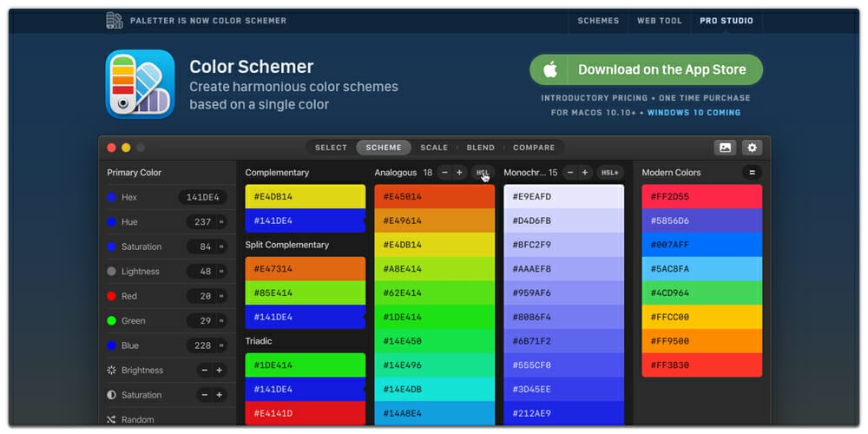Switch to the COMPARE tab

534,148
